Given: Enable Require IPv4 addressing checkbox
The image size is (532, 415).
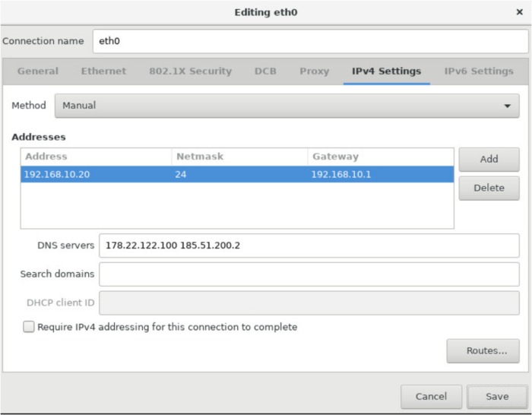Looking at the screenshot, I should click(x=29, y=327).
